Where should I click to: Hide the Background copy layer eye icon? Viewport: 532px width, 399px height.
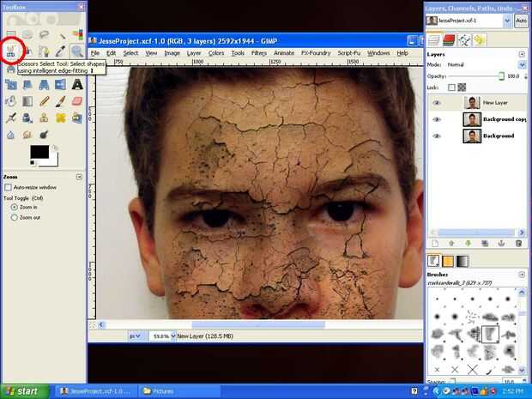[436, 119]
